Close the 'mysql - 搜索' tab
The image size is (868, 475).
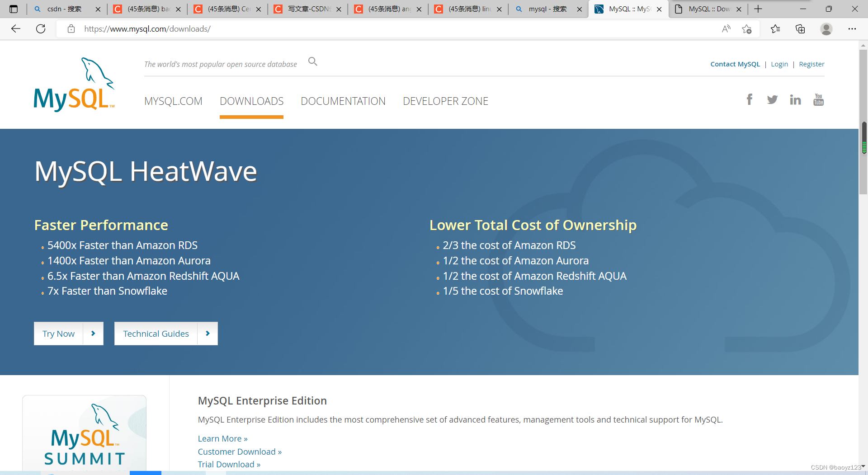(x=579, y=9)
